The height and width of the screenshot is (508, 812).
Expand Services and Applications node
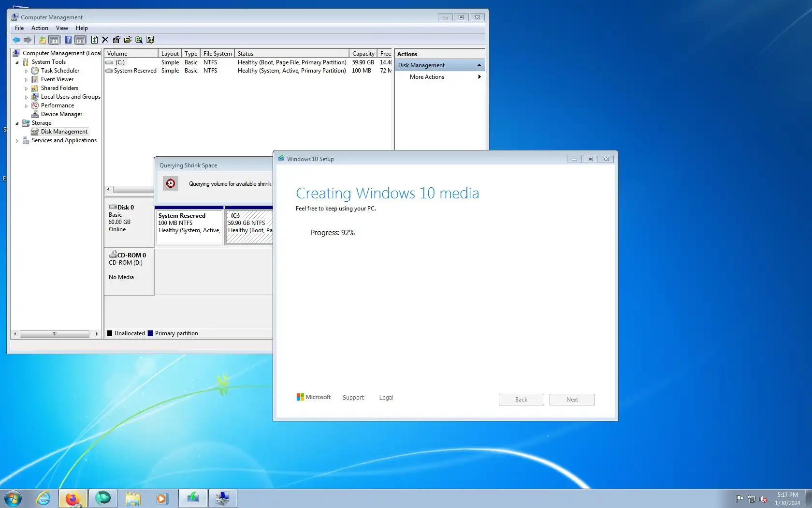click(17, 141)
